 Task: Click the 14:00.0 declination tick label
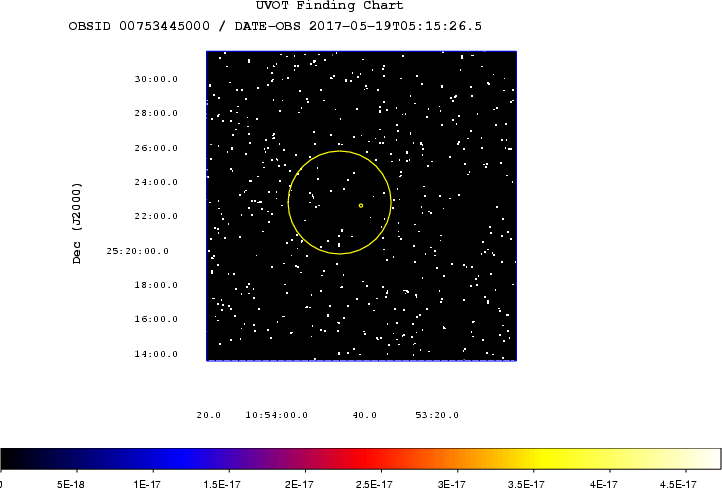tap(156, 354)
